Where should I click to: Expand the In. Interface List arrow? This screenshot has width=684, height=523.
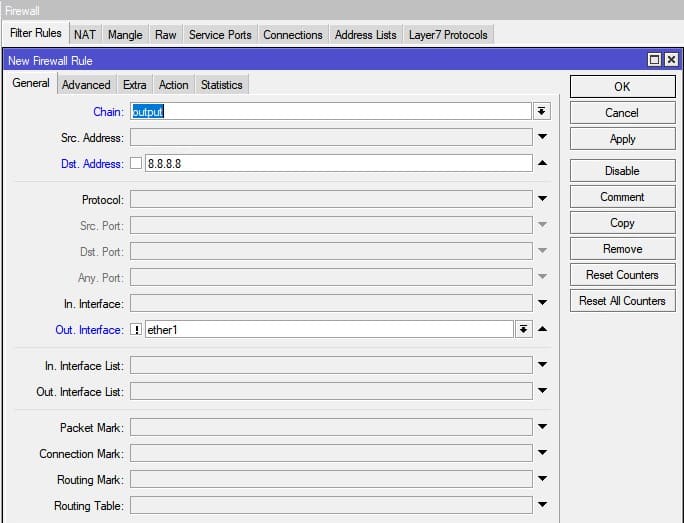click(542, 365)
